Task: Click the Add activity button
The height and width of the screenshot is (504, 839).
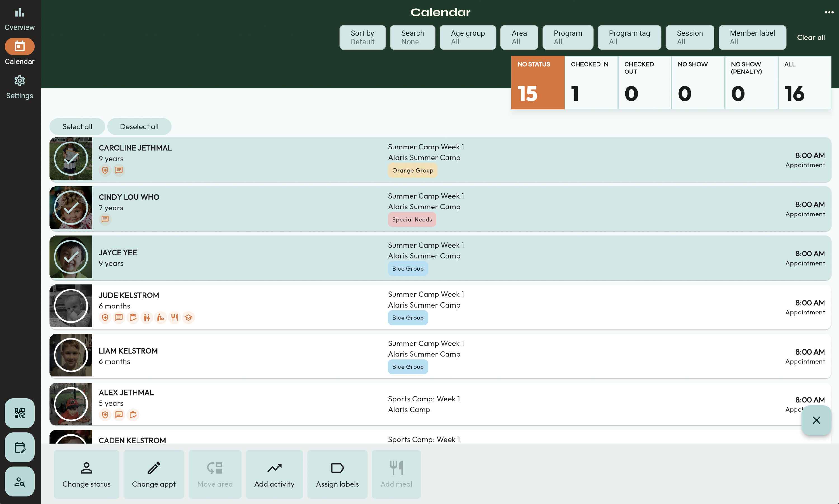Action: (274, 474)
